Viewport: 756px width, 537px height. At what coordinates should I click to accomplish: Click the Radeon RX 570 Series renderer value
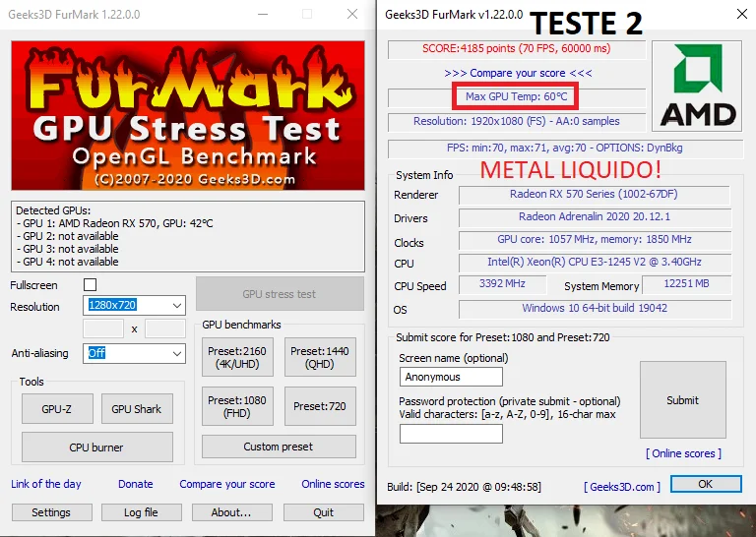594,194
